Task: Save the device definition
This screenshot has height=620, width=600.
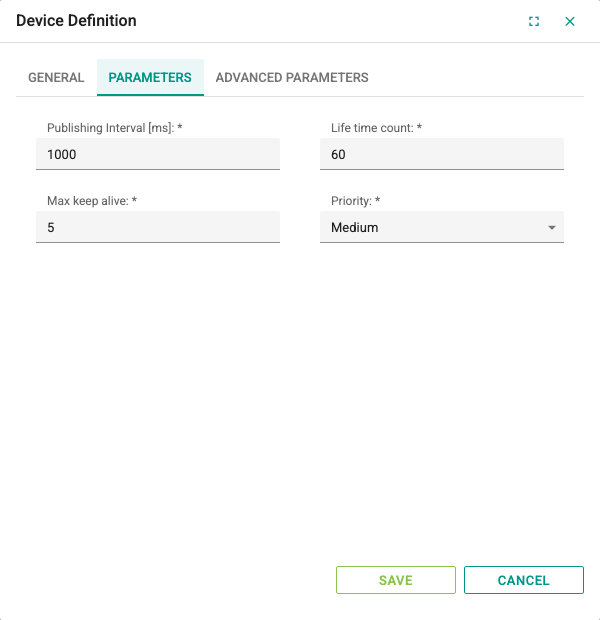Action: click(396, 580)
